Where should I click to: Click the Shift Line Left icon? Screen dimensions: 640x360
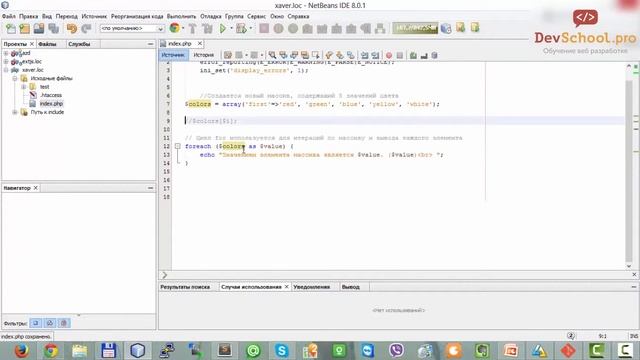tap(364, 55)
